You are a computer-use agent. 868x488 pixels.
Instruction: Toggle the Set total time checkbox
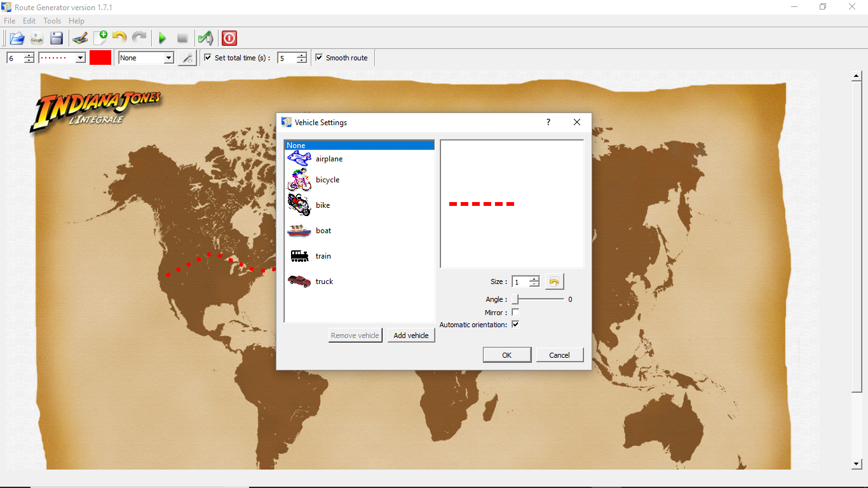pos(208,58)
